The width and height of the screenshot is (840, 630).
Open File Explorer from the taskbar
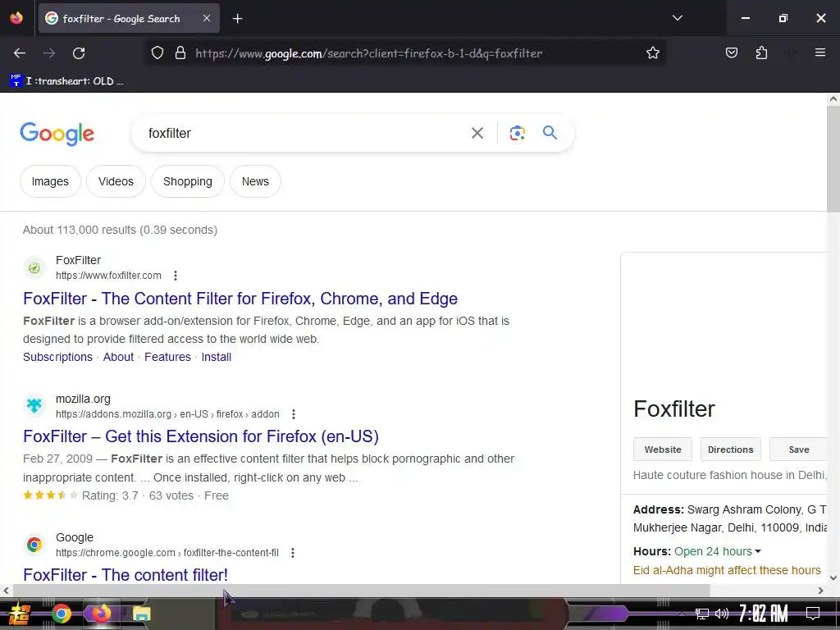141,614
